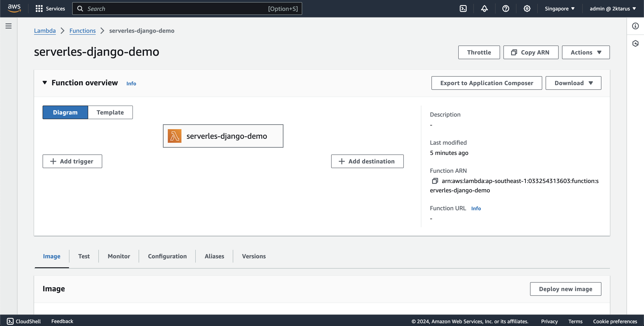Switch to the Configuration tab
The image size is (644, 326).
167,256
